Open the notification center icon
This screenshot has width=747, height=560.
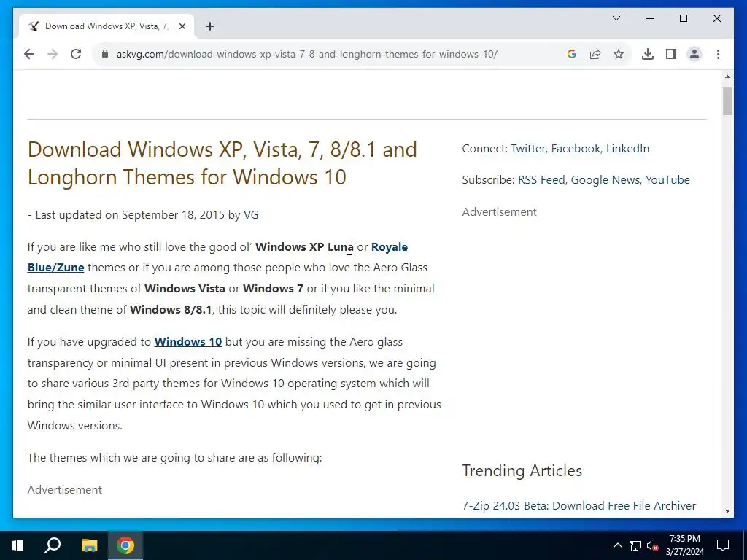point(723,545)
